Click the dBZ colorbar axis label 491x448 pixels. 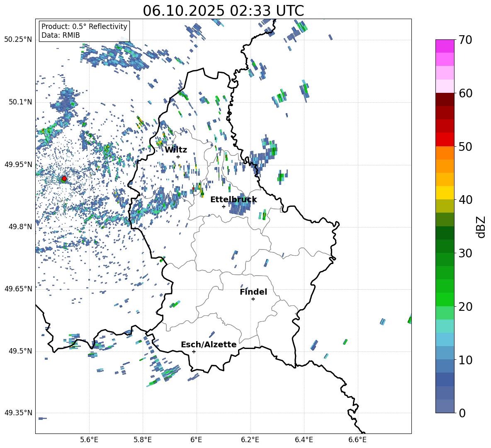481,227
